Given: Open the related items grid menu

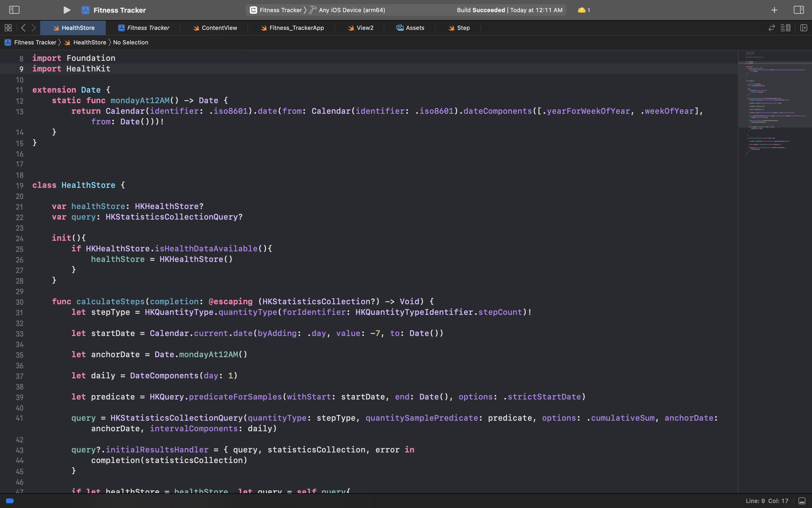Looking at the screenshot, I should point(8,28).
